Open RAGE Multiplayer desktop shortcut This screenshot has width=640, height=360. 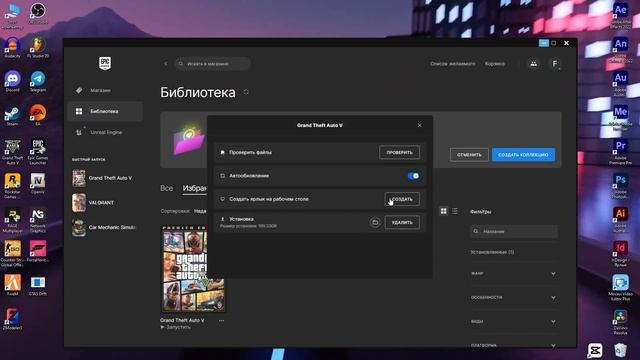coord(12,220)
